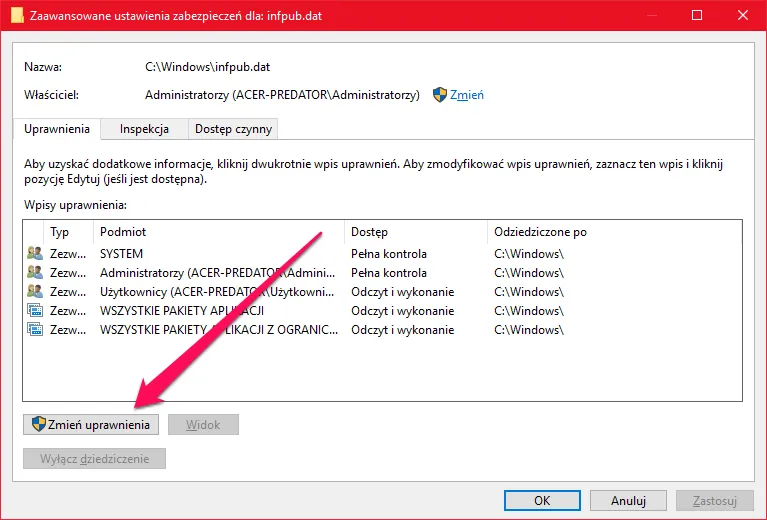
Task: Select the Użytkownicy (ACER-PREDATOR\Użytkowni... entry
Action: pyautogui.click(x=382, y=292)
